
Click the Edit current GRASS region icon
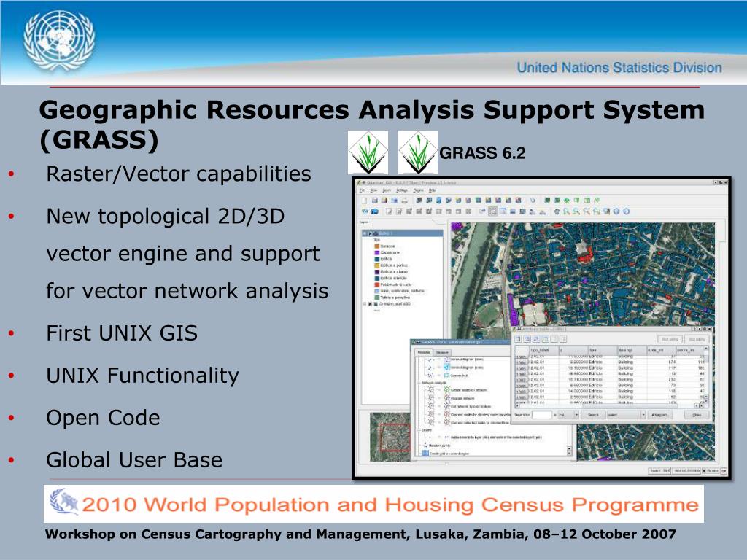(x=587, y=201)
